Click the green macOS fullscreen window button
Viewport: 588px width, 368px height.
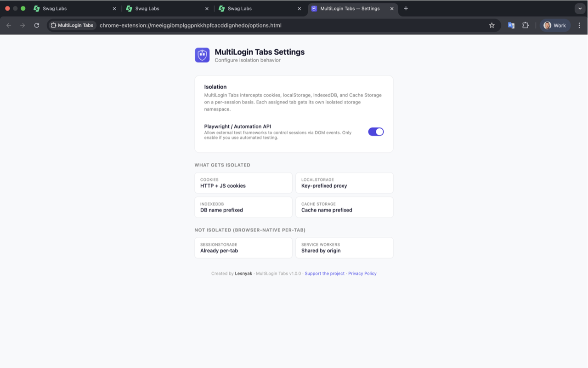coord(23,8)
